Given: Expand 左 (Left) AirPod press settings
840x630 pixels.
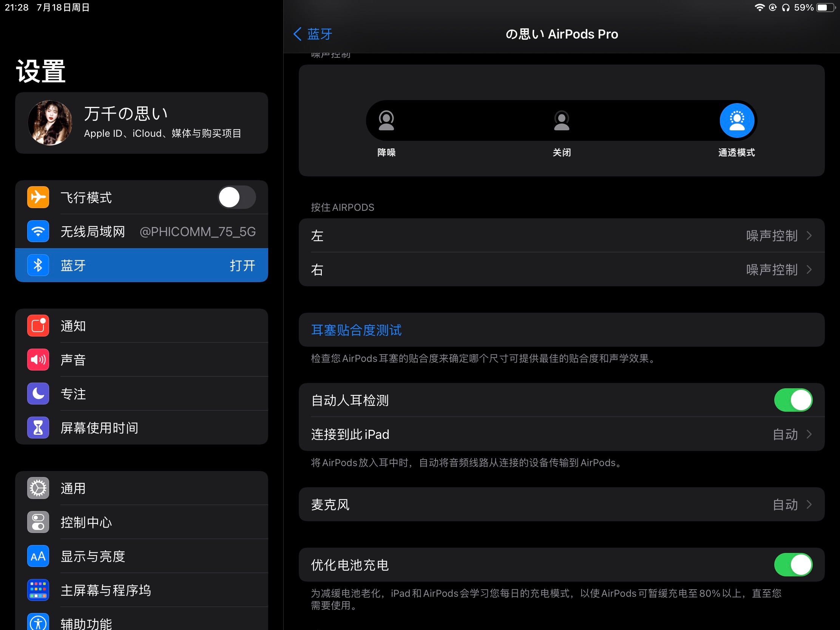Looking at the screenshot, I should point(561,236).
